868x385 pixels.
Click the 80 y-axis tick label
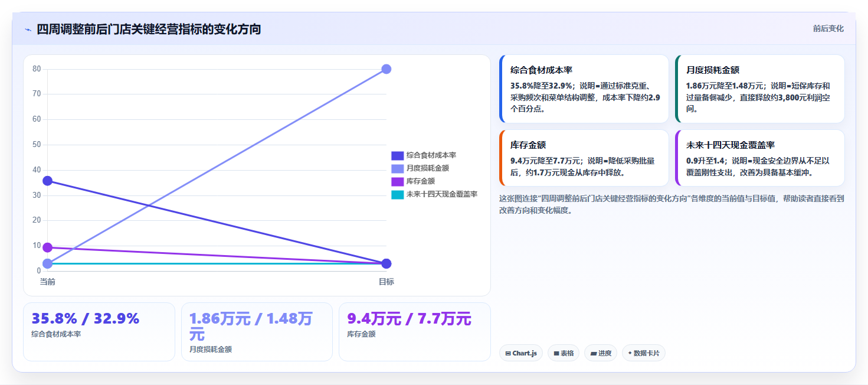click(x=37, y=69)
